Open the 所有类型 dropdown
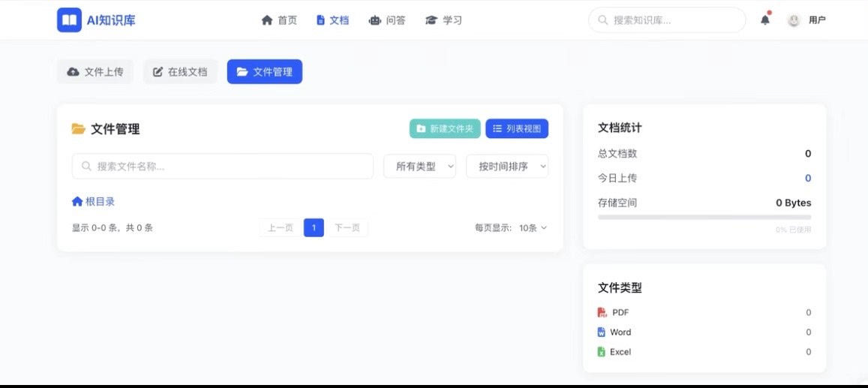The width and height of the screenshot is (868, 388). click(x=419, y=166)
